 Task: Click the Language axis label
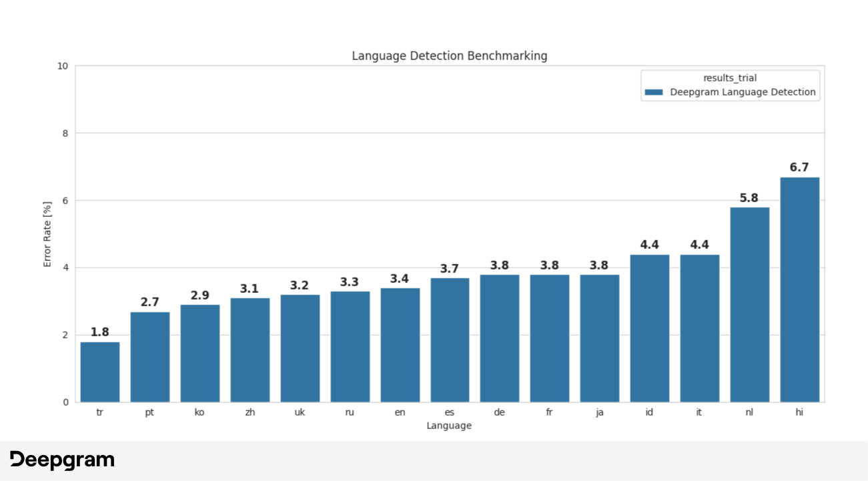click(450, 425)
